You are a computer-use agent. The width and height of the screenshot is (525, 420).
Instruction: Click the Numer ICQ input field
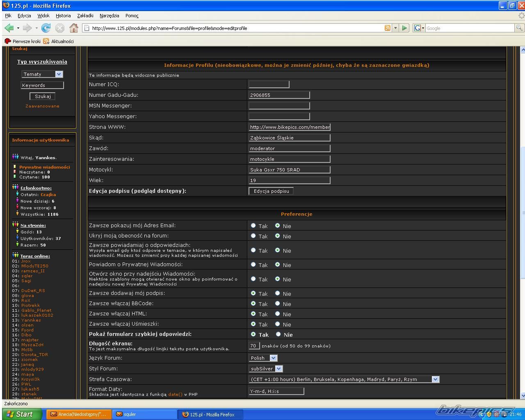[x=269, y=84]
